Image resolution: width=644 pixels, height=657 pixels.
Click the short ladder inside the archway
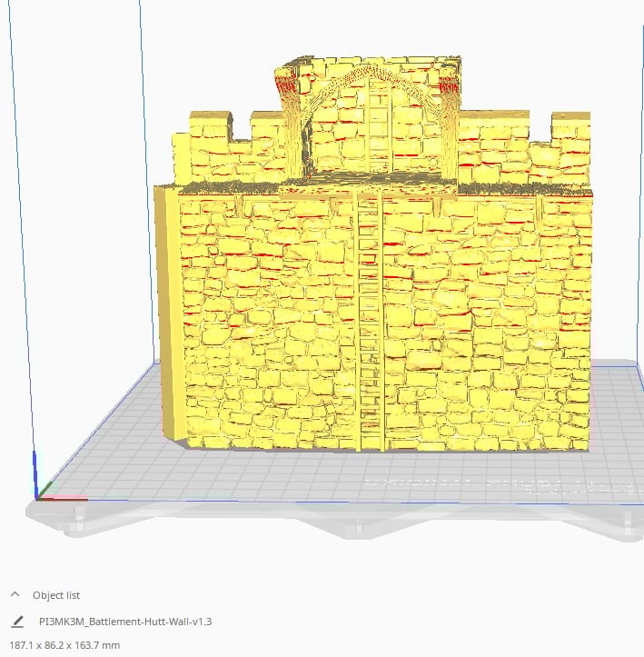[x=378, y=127]
